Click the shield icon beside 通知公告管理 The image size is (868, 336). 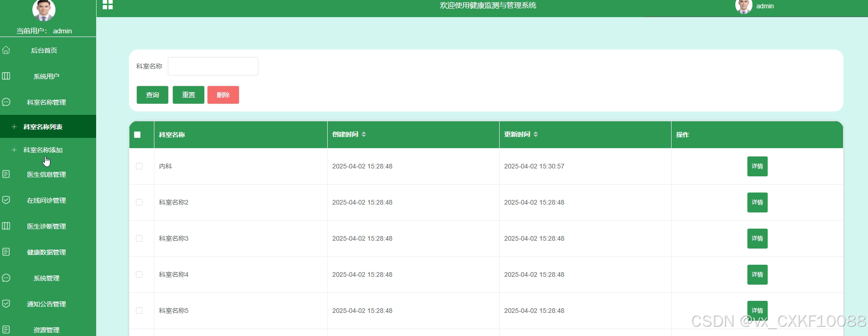[x=6, y=304]
